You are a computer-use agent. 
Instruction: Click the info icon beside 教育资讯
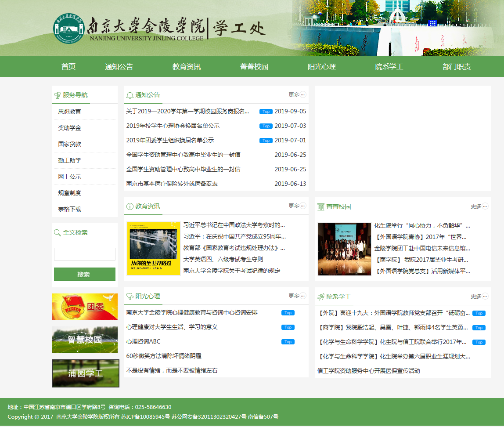pyautogui.click(x=130, y=206)
